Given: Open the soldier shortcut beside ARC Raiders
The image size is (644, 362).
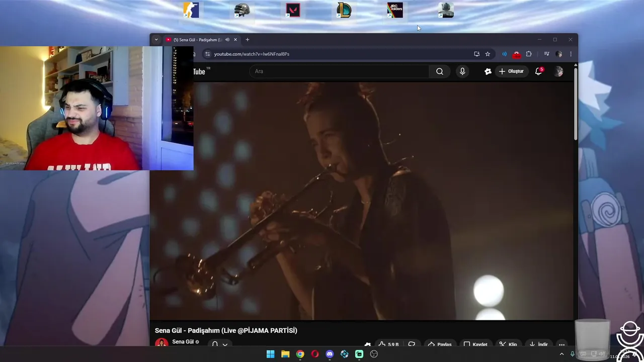Looking at the screenshot, I should click(446, 10).
